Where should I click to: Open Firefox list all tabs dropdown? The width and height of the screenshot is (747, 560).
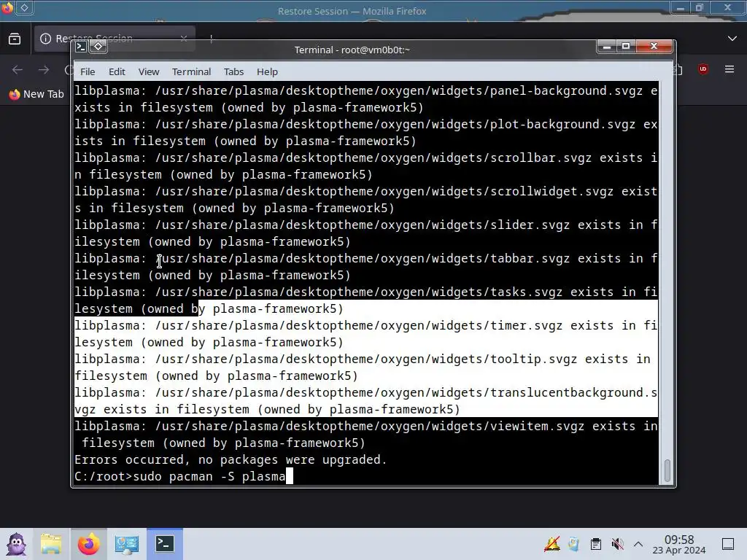732,39
